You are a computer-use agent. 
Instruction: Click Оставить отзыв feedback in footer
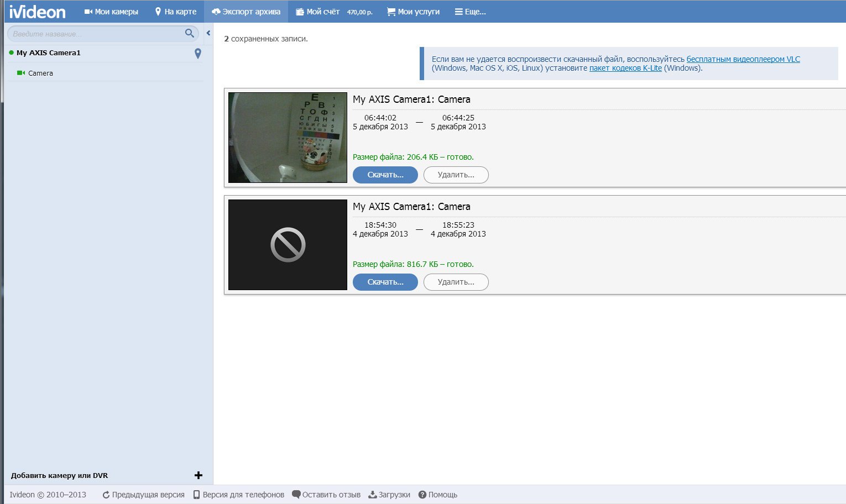[x=326, y=495]
